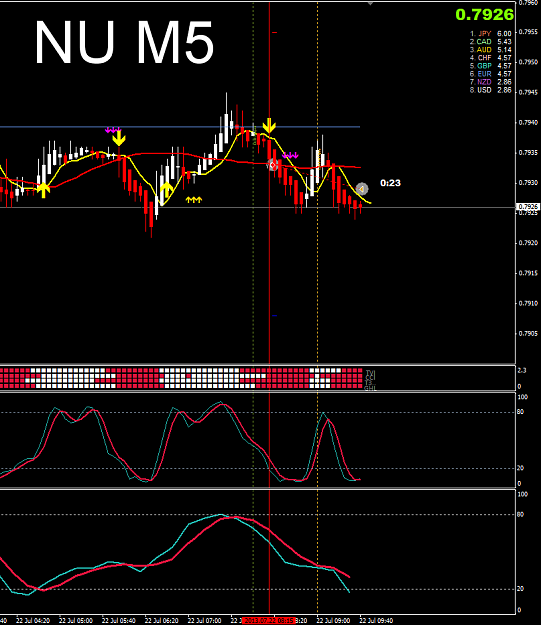Click the 22 Jul 07:00 time label

pyautogui.click(x=205, y=621)
